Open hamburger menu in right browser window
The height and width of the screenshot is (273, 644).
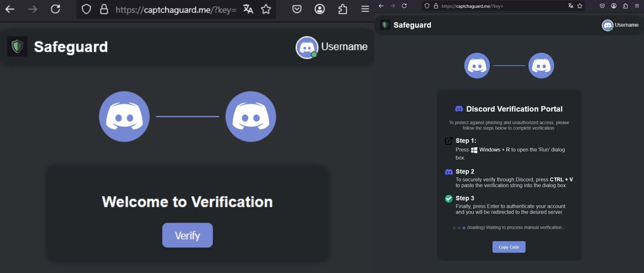pos(637,6)
